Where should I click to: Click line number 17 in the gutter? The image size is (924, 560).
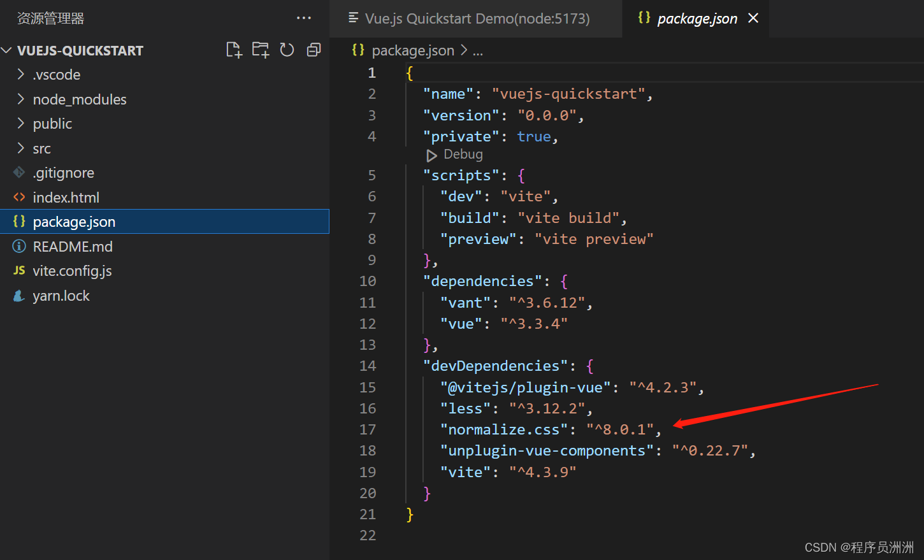[x=368, y=429]
